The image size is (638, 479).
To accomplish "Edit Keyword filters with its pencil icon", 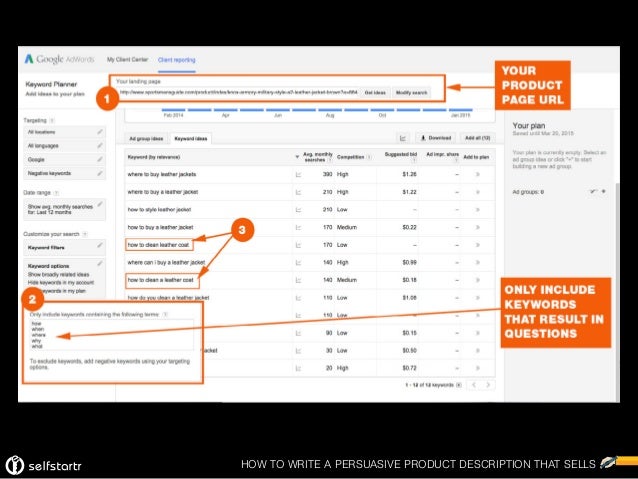I will coord(100,245).
